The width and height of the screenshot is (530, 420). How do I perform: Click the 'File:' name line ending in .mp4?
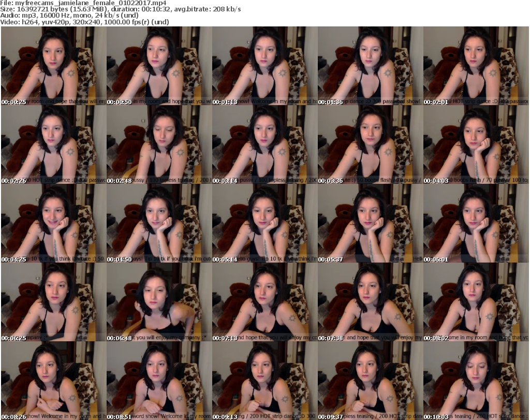(83, 3)
